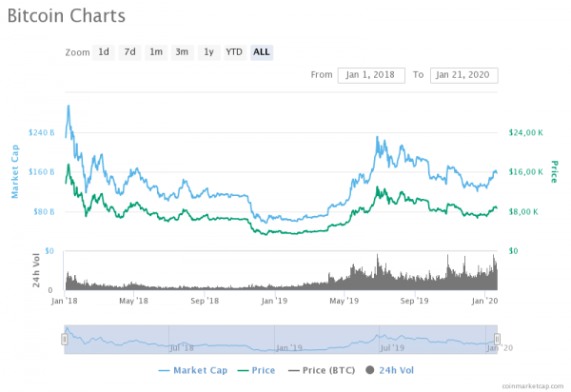The image size is (571, 392).
Task: Click the May '18 x-axis label
Action: point(133,301)
